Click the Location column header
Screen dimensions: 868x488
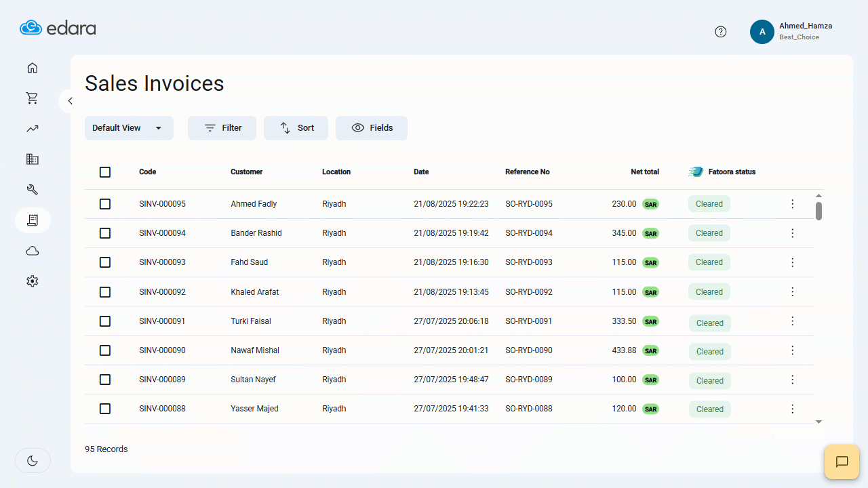tap(336, 172)
